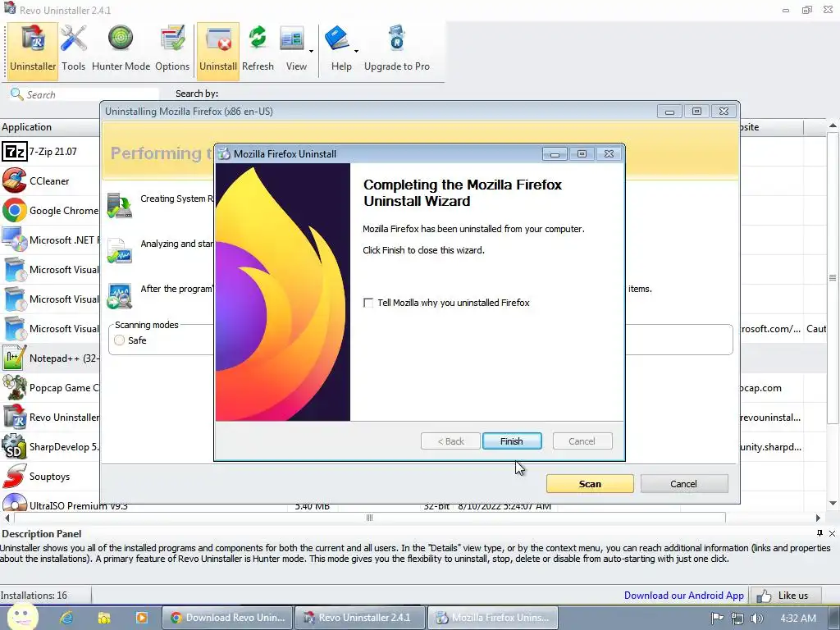The width and height of the screenshot is (840, 630).
Task: Open the media player taskbar icon
Action: [x=141, y=618]
